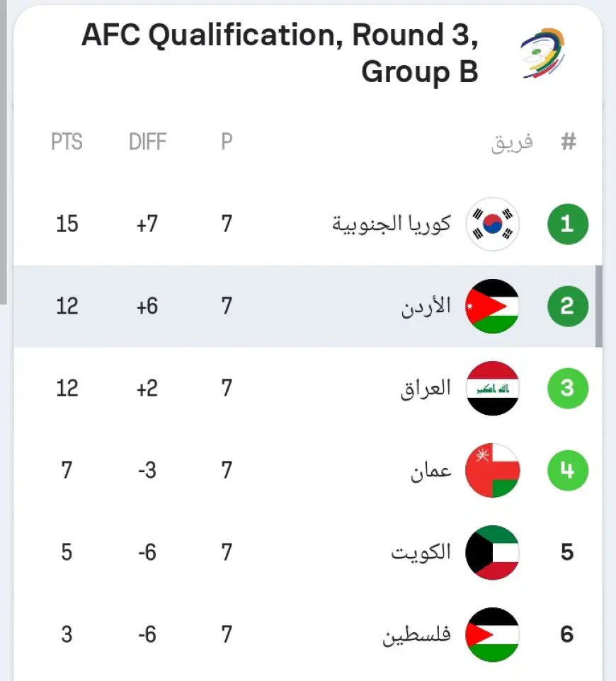Select the P matches played header
Image resolution: width=616 pixels, height=681 pixels.
(227, 142)
